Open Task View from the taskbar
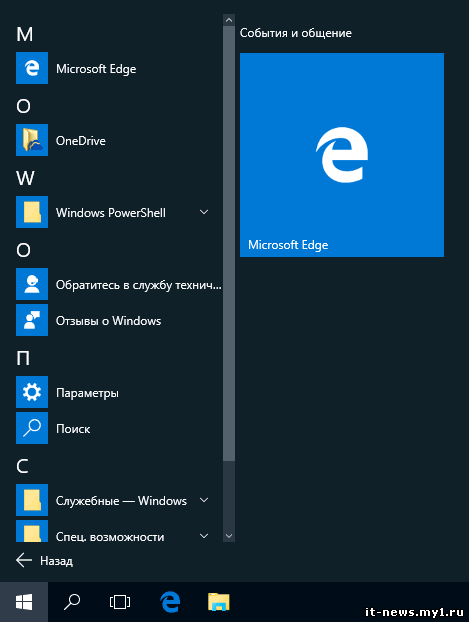This screenshot has height=622, width=469. point(120,602)
